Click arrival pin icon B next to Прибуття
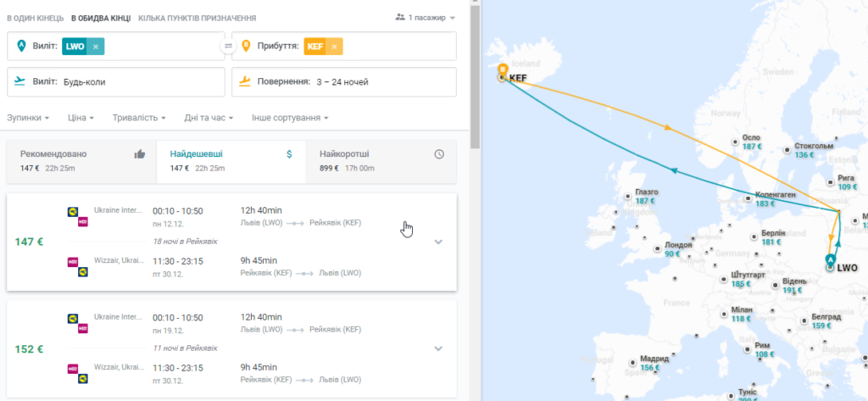Image resolution: width=868 pixels, height=401 pixels. coord(247,46)
